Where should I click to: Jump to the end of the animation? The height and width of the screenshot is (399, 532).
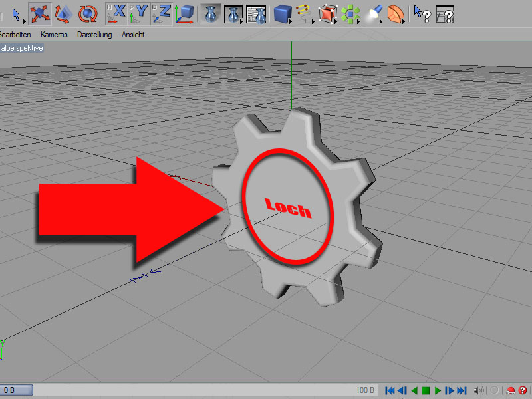(462, 390)
